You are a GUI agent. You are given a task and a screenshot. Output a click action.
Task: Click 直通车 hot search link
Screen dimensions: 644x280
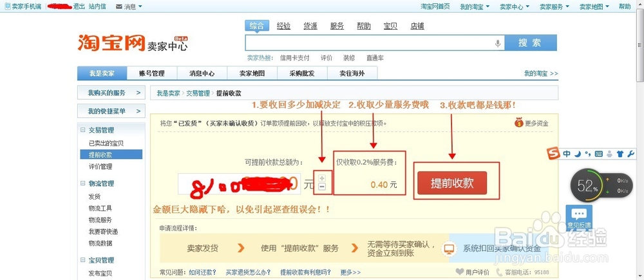point(375,58)
